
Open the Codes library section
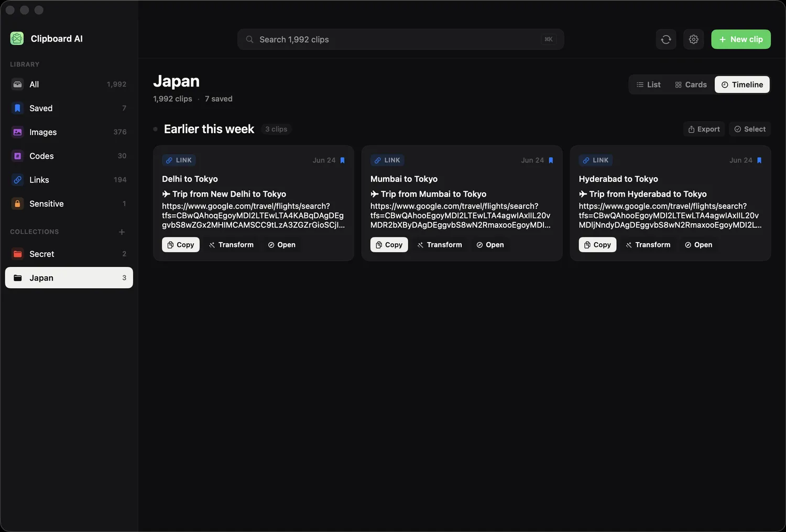pos(69,156)
